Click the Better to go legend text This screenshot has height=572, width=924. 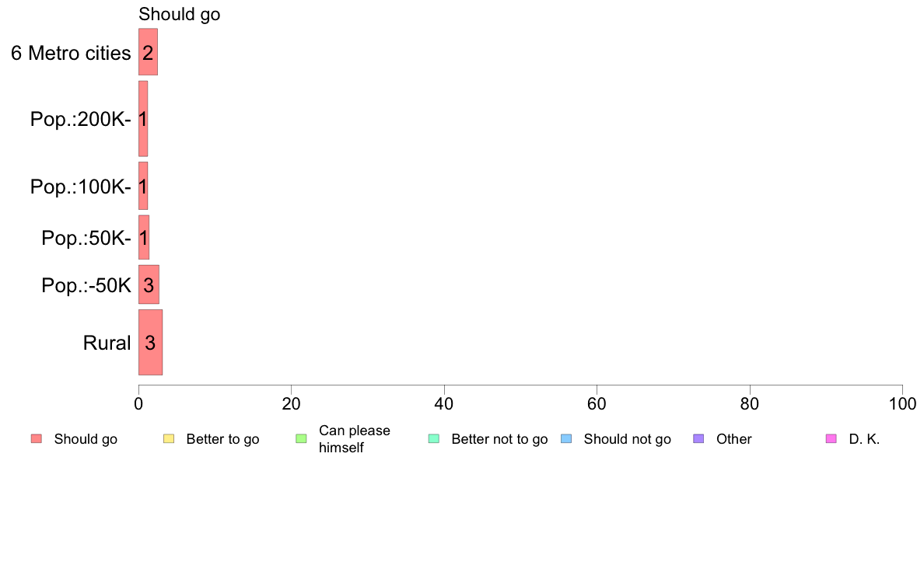click(222, 439)
